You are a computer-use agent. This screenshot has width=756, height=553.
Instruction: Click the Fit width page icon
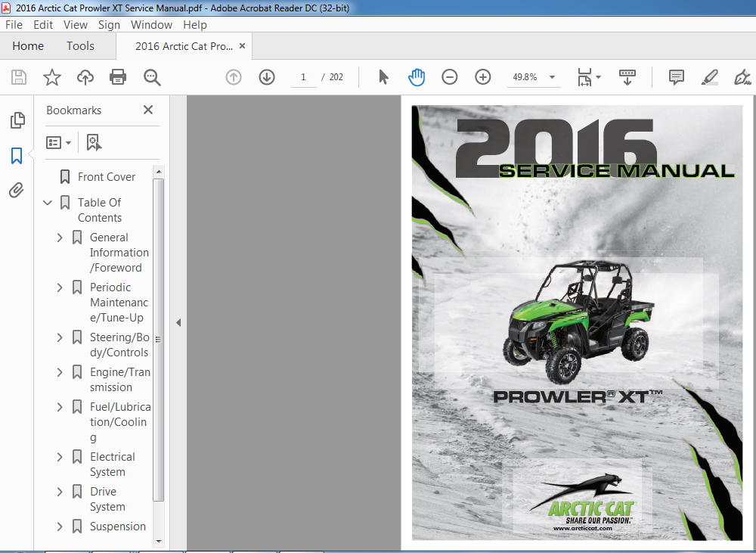click(x=584, y=77)
